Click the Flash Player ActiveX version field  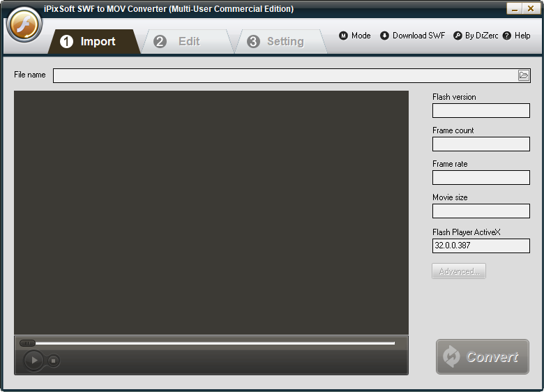(x=481, y=246)
